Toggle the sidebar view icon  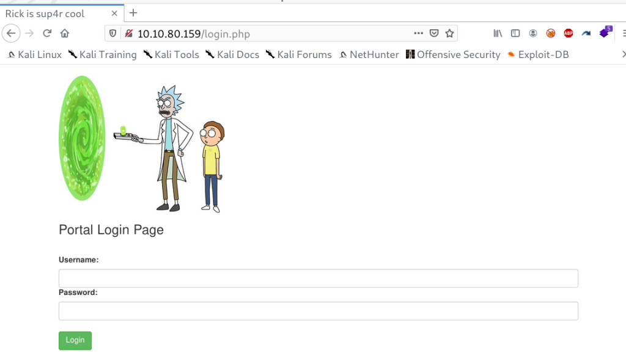tap(515, 34)
